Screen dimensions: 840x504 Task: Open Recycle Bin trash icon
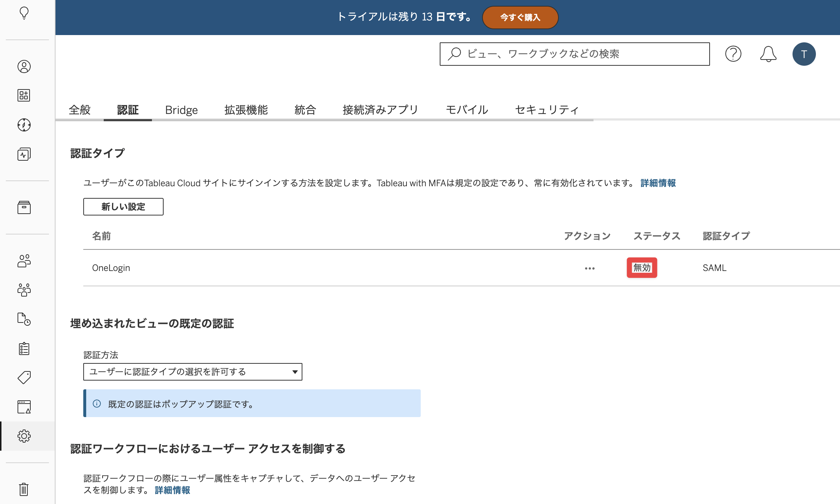[24, 489]
